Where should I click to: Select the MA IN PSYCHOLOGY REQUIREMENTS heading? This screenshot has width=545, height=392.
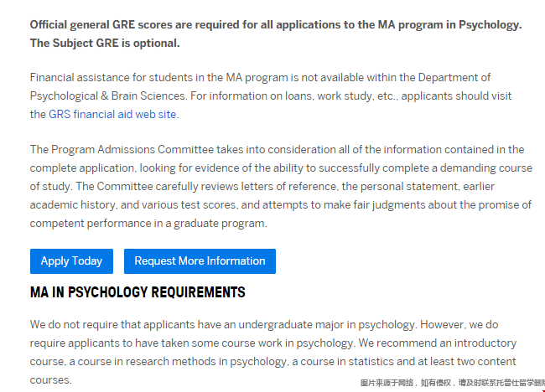138,292
